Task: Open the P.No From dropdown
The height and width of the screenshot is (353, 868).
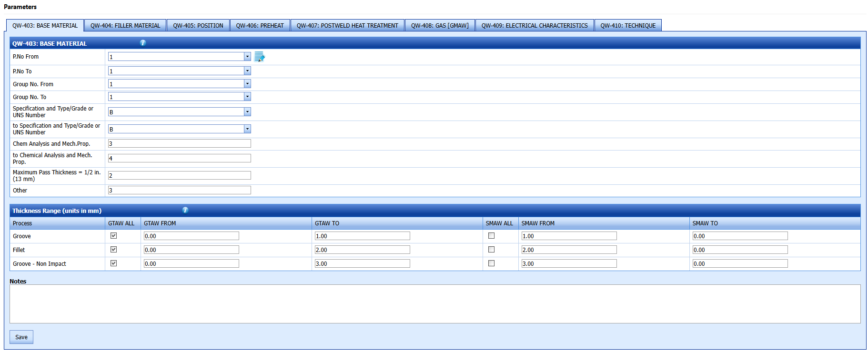Action: coord(247,57)
